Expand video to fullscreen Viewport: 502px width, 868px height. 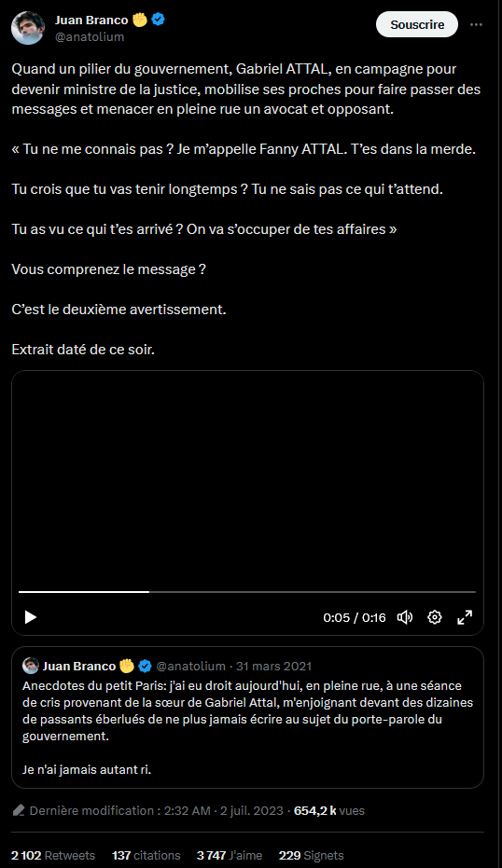(x=465, y=617)
